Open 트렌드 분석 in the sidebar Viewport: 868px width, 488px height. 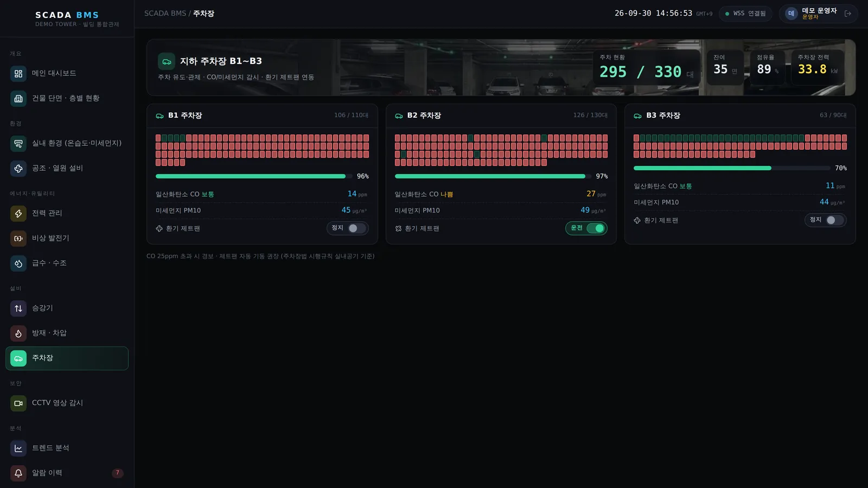tap(67, 448)
